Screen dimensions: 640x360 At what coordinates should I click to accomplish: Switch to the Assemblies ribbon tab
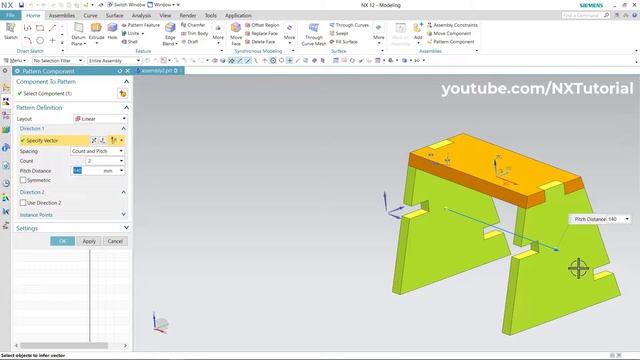62,16
